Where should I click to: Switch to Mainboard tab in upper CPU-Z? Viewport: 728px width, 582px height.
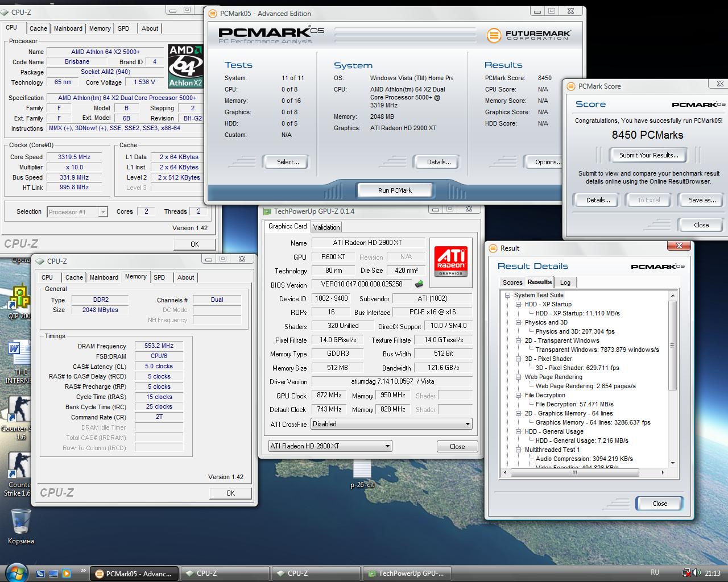[68, 28]
